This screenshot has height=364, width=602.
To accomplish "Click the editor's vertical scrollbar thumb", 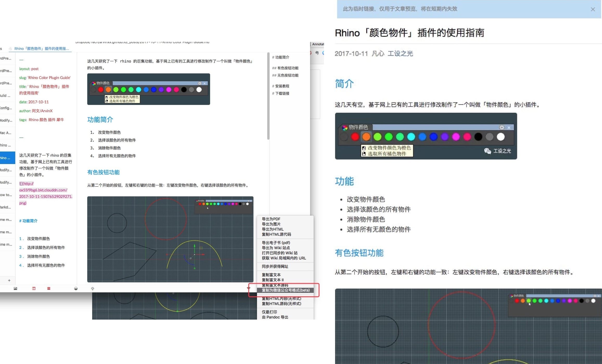I will coord(268,96).
